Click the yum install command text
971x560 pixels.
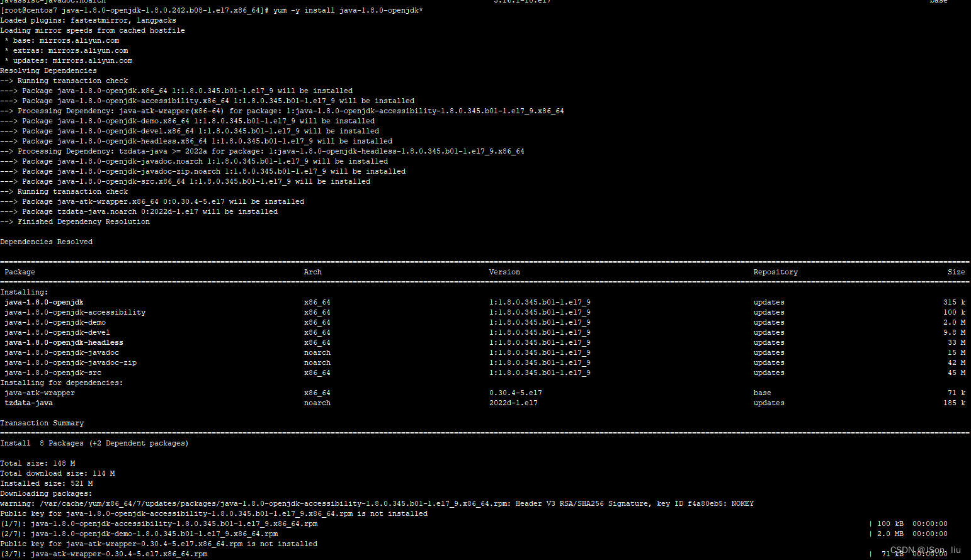pyautogui.click(x=348, y=11)
